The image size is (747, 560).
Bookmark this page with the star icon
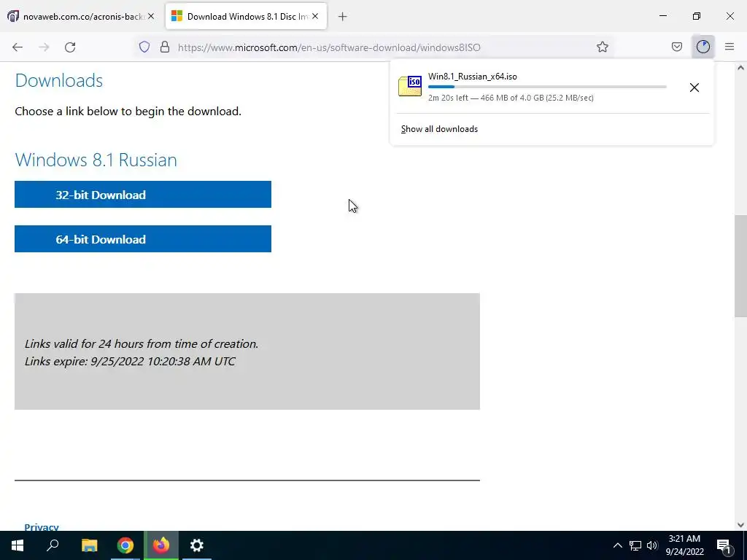[x=602, y=47]
